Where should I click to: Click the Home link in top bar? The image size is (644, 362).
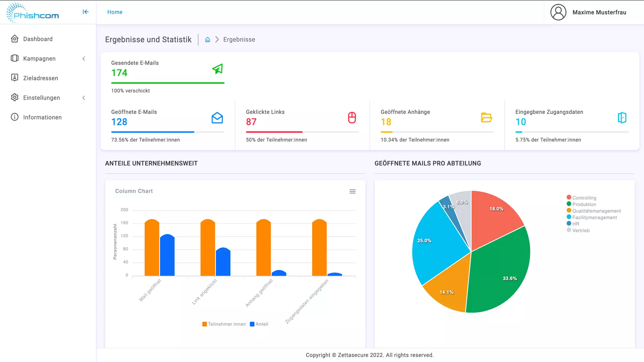pyautogui.click(x=115, y=12)
